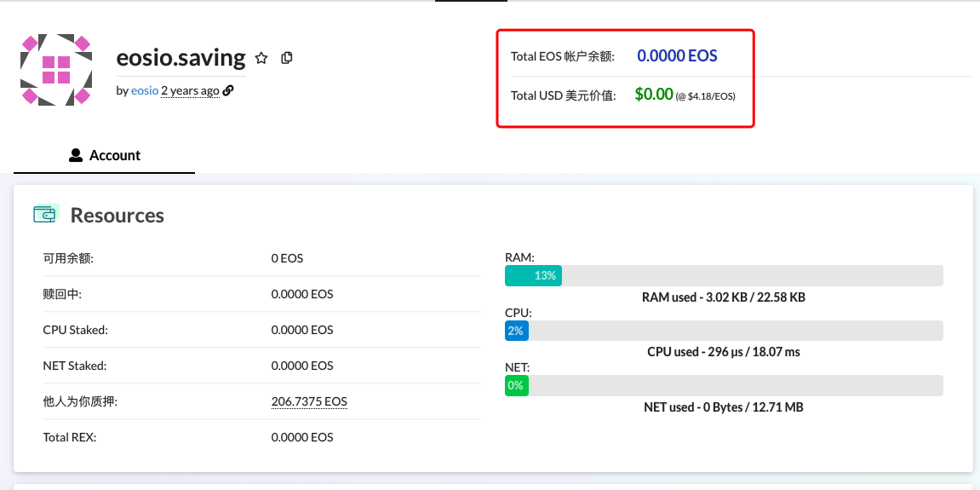Click the 'CPU Staked:' label

(x=75, y=330)
